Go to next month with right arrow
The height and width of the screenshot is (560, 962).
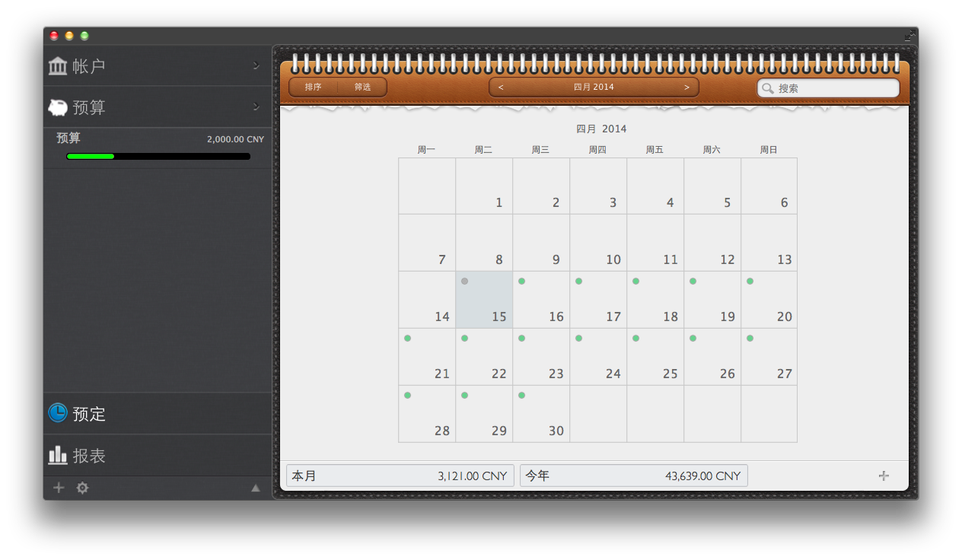[x=686, y=87]
